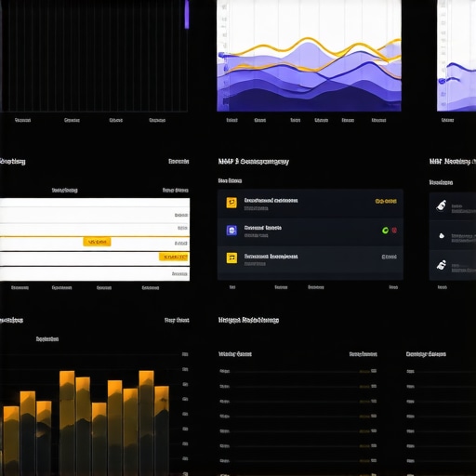Click the white bottle icon in the right panel
The width and height of the screenshot is (476, 476).
pos(442,205)
